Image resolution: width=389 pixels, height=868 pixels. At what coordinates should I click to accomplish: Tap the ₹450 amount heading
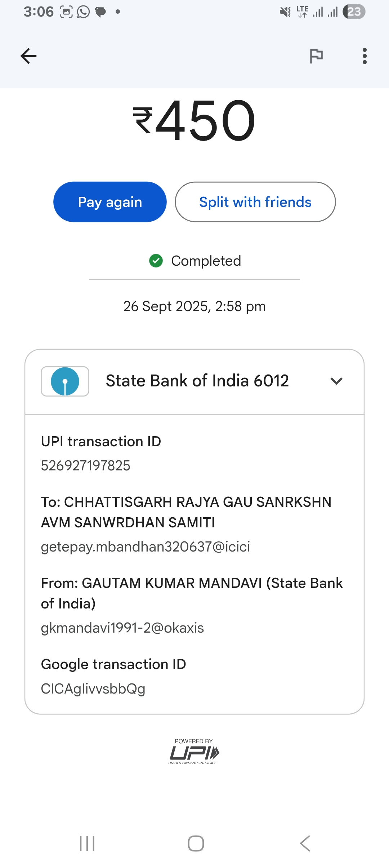click(194, 121)
